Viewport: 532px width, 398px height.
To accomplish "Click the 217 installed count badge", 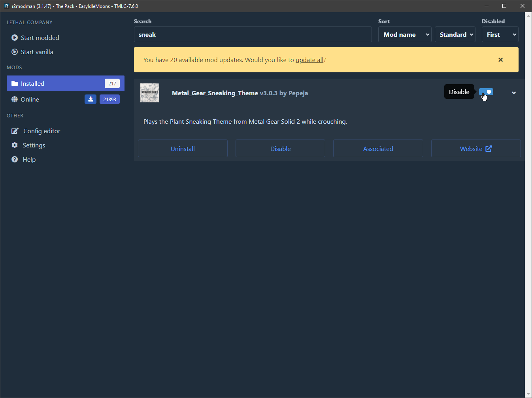I will tap(112, 83).
